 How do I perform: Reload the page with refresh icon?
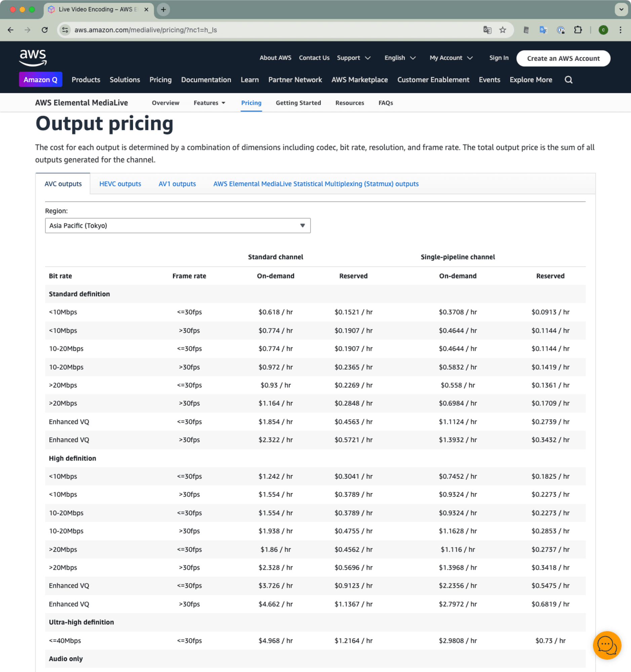tap(45, 30)
